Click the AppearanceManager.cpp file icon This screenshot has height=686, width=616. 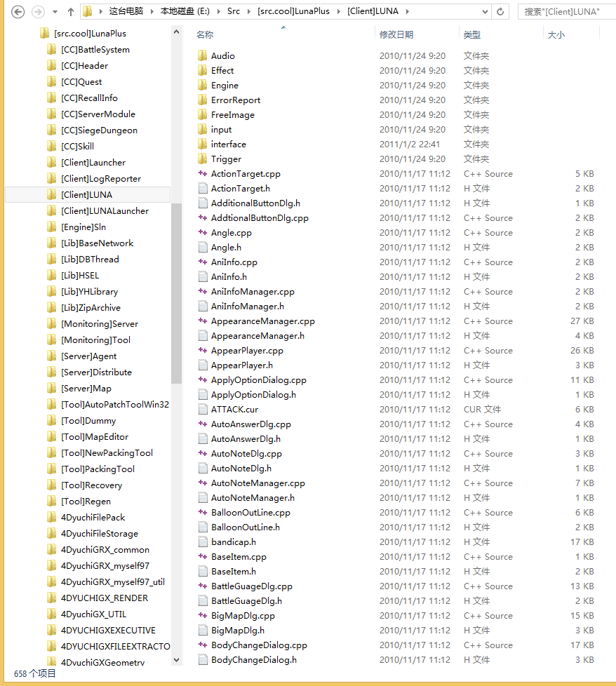(202, 321)
